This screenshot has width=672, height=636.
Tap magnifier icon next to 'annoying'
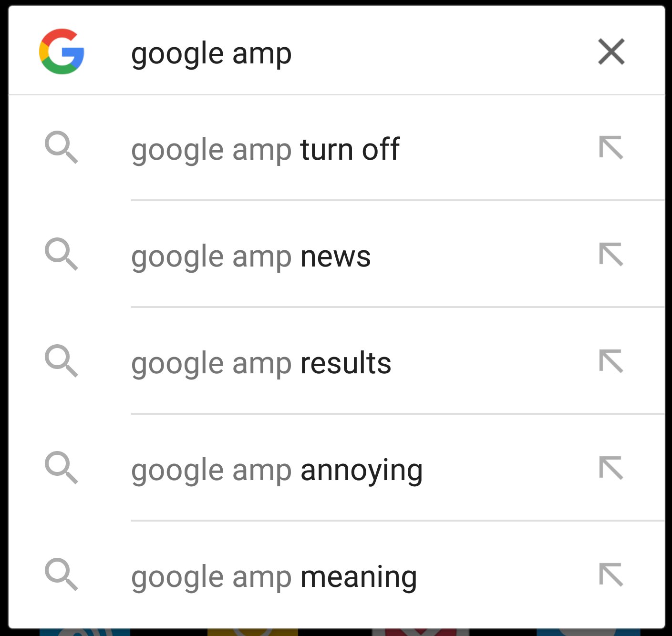click(x=62, y=468)
